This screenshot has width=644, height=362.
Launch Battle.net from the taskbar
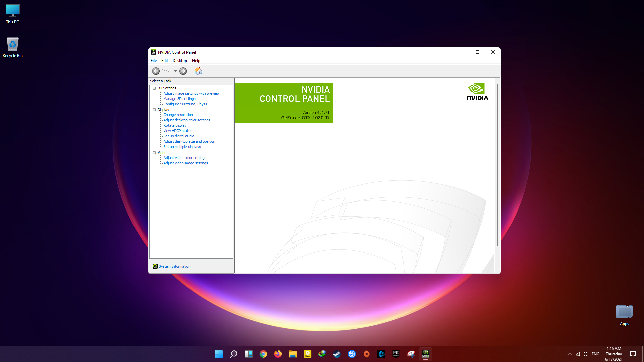click(x=381, y=354)
